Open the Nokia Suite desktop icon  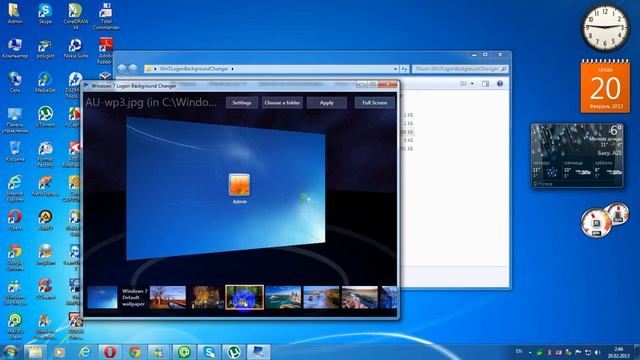pos(76,49)
